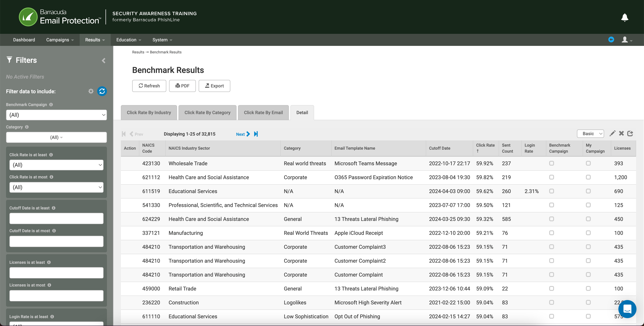The image size is (644, 326).
Task: Check Benchmark Campaign for Wholesale Trade row
Action: (x=552, y=163)
